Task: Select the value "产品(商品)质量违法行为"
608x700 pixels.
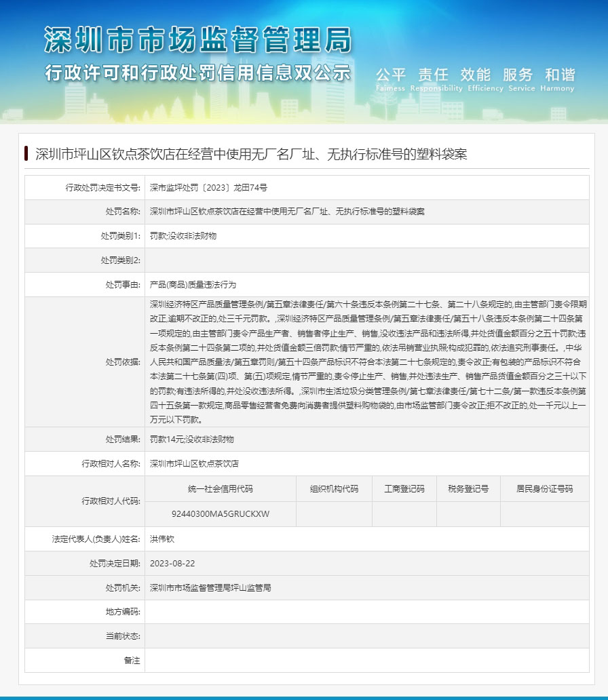Action: [193, 284]
